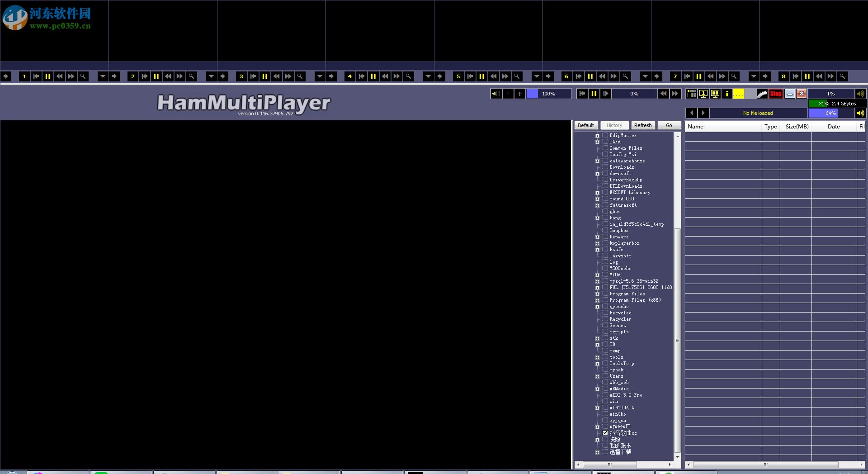Click the gear settings icon
The image size is (868, 474).
762,94
